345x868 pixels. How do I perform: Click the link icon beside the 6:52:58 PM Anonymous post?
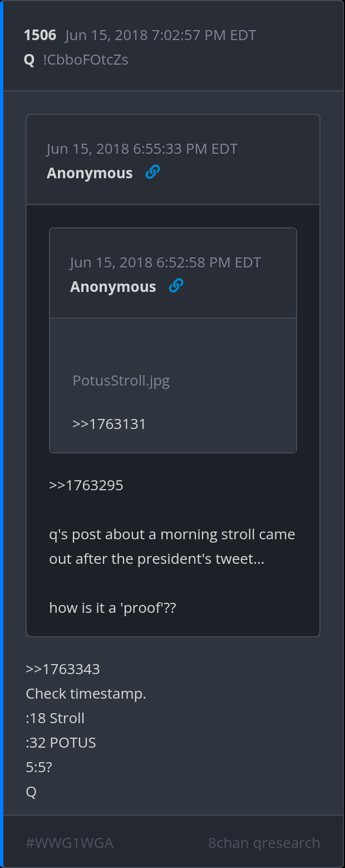click(176, 286)
